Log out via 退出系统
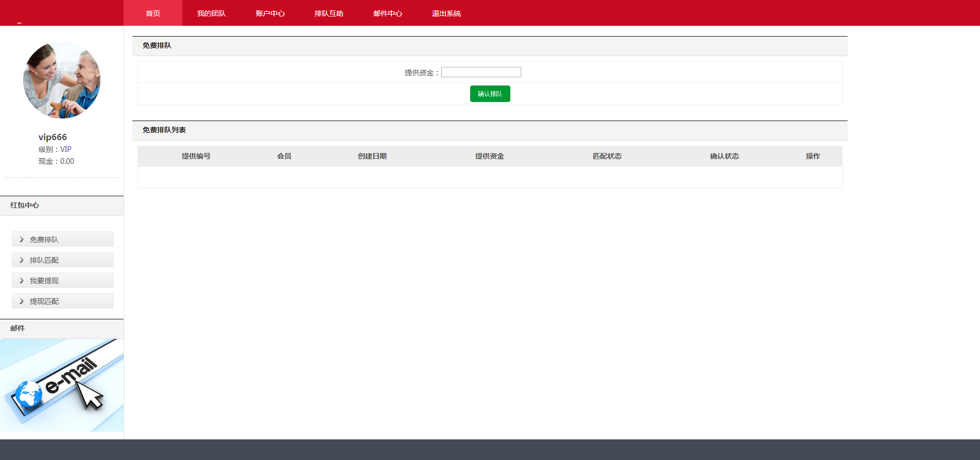Image resolution: width=980 pixels, height=460 pixels. click(446, 13)
